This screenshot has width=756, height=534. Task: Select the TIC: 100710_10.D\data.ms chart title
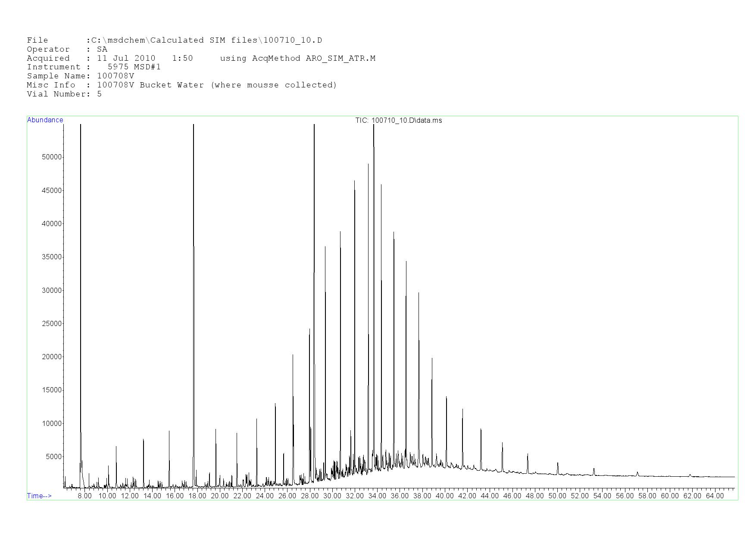pos(398,121)
